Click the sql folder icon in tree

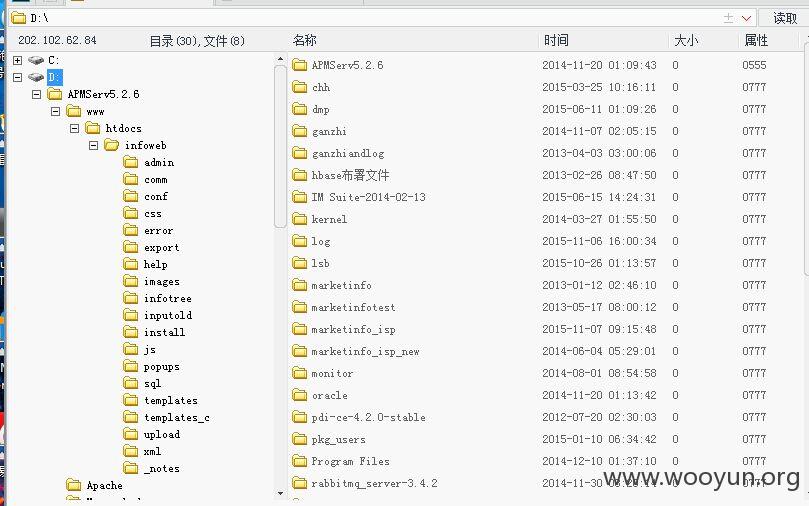coord(131,383)
